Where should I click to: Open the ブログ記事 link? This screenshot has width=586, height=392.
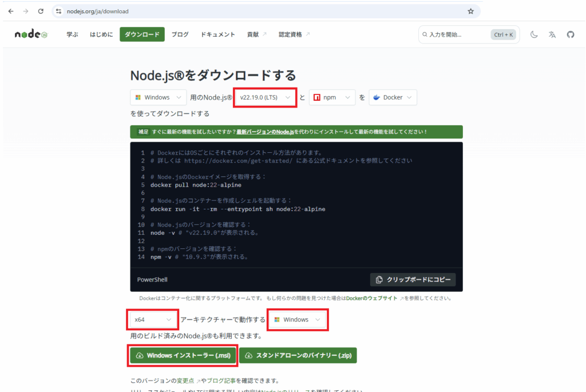[221, 381]
